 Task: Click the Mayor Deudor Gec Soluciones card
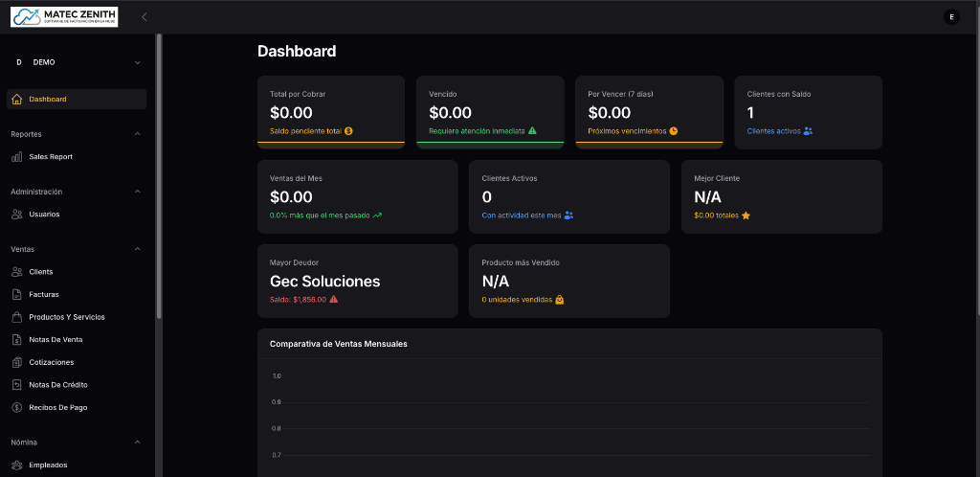click(x=358, y=281)
